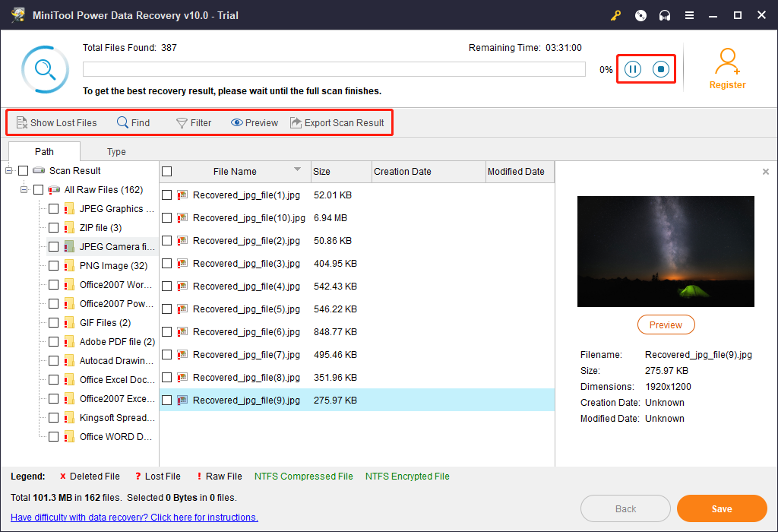Click the Preview eye icon in toolbar
The height and width of the screenshot is (532, 778).
pyautogui.click(x=237, y=122)
